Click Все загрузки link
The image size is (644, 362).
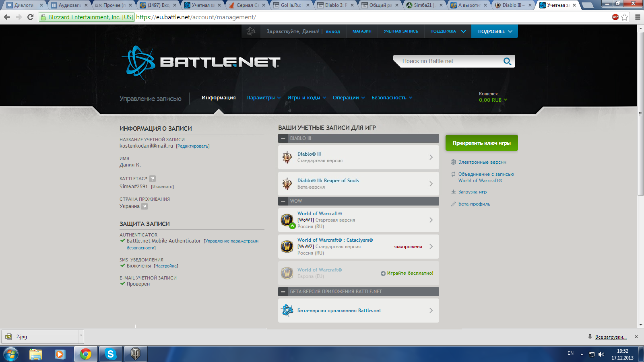611,337
